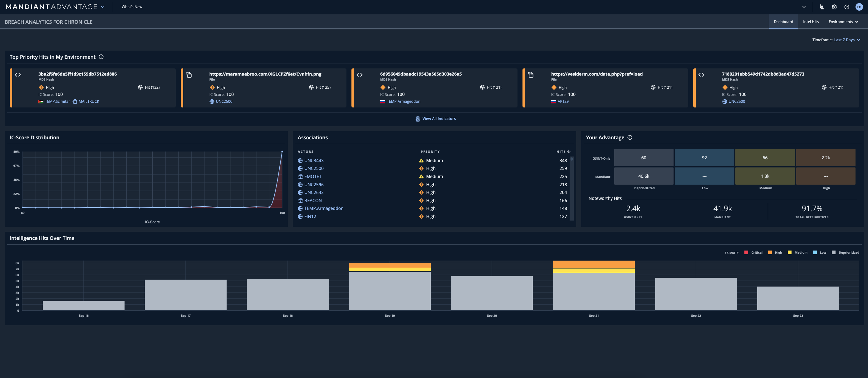868x378 pixels.
Task: Click the bug icon beside EMOTET
Action: pyautogui.click(x=300, y=177)
